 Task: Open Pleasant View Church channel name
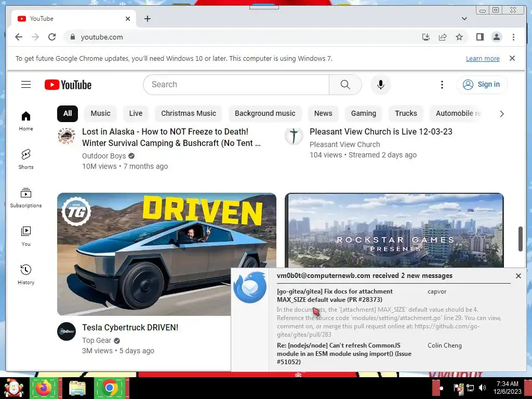coord(345,144)
